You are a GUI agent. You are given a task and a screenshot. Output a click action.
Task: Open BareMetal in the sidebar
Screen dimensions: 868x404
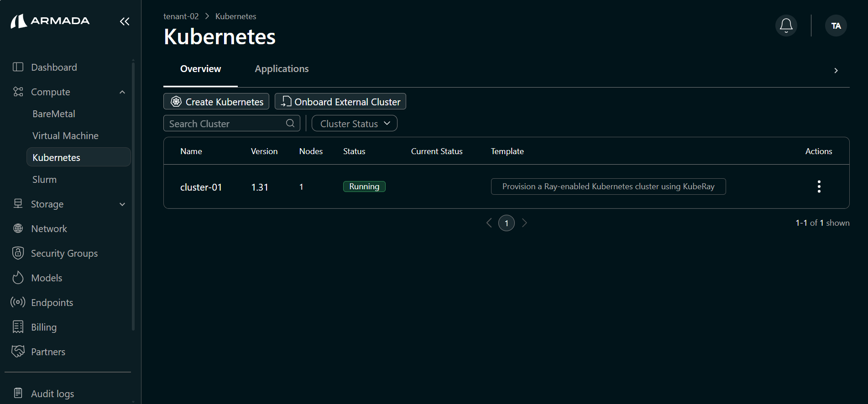pyautogui.click(x=54, y=114)
